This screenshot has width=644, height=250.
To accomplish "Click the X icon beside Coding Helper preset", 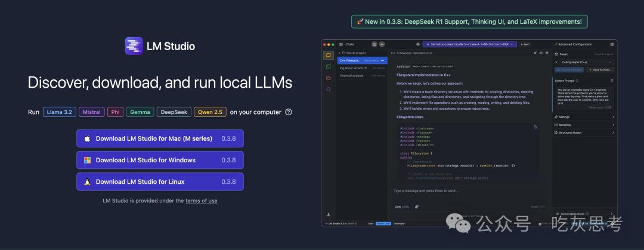I will coord(556,62).
